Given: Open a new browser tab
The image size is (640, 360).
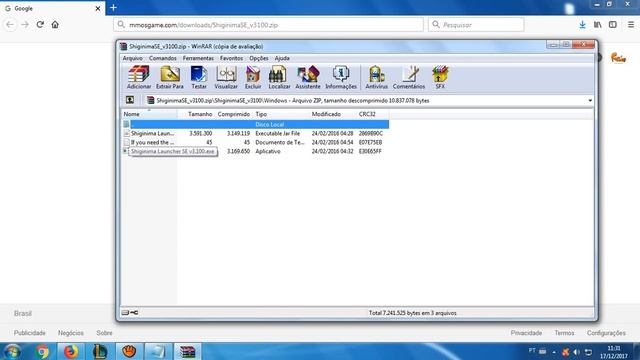Looking at the screenshot, I should coord(113,8).
